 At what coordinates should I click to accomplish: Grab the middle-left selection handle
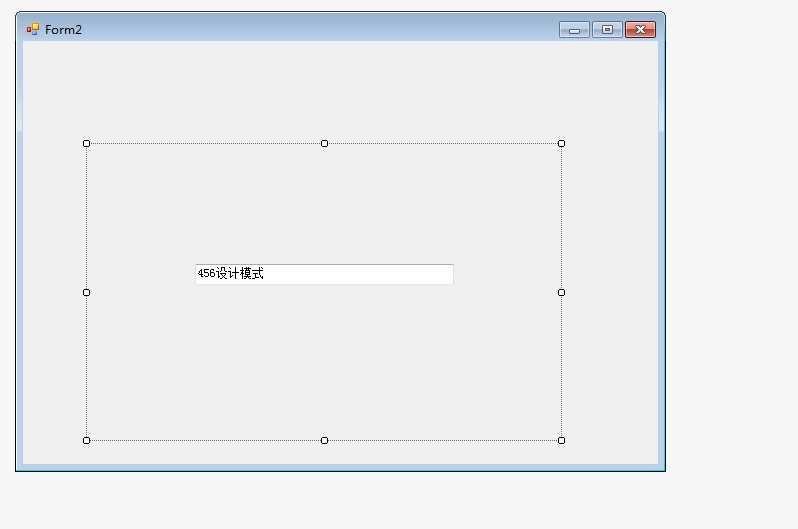pos(87,292)
